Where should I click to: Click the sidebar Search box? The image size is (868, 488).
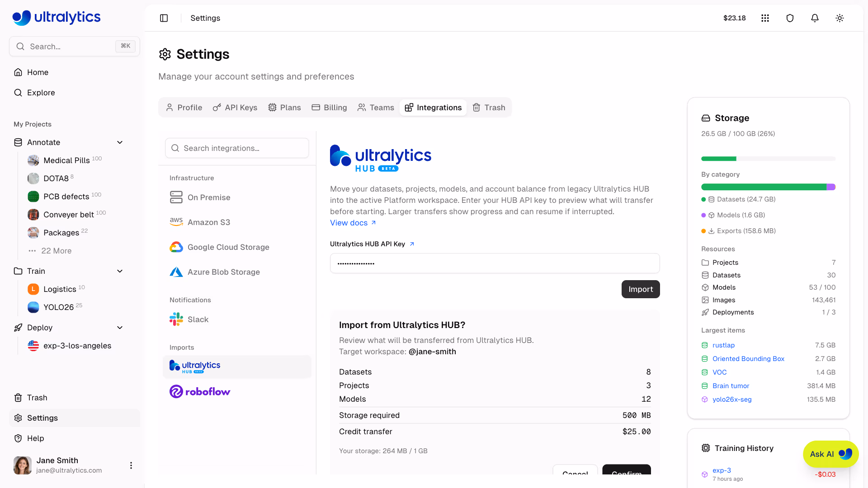pos(75,47)
